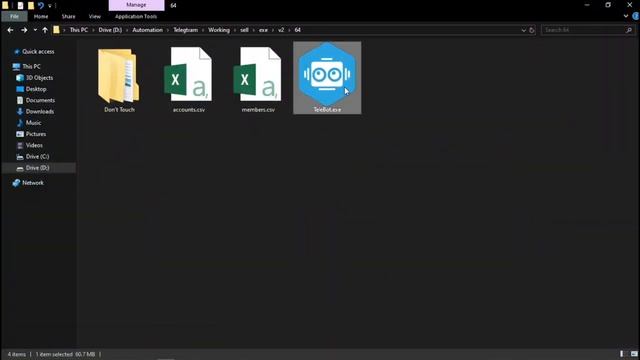Click the folder icon in address bar

click(x=56, y=30)
